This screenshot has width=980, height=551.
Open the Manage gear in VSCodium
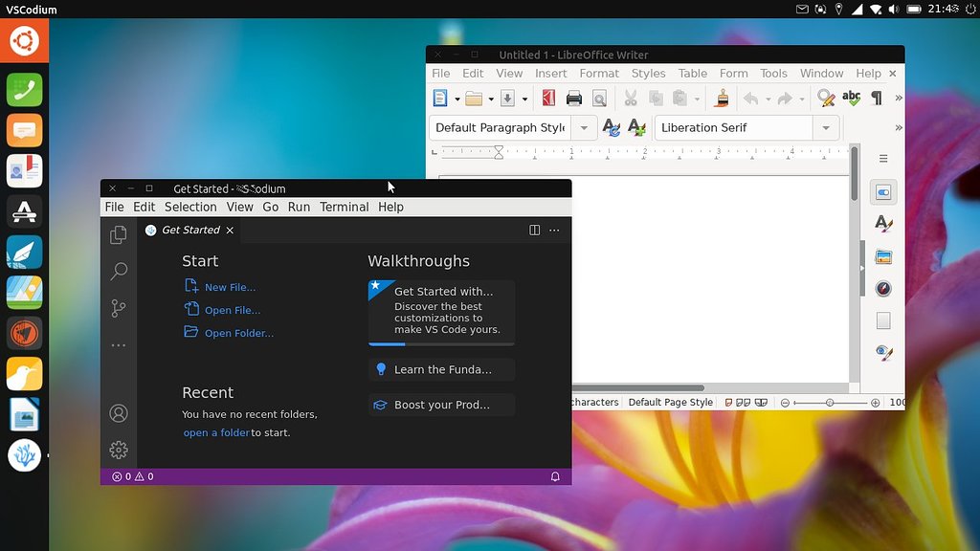(x=119, y=450)
